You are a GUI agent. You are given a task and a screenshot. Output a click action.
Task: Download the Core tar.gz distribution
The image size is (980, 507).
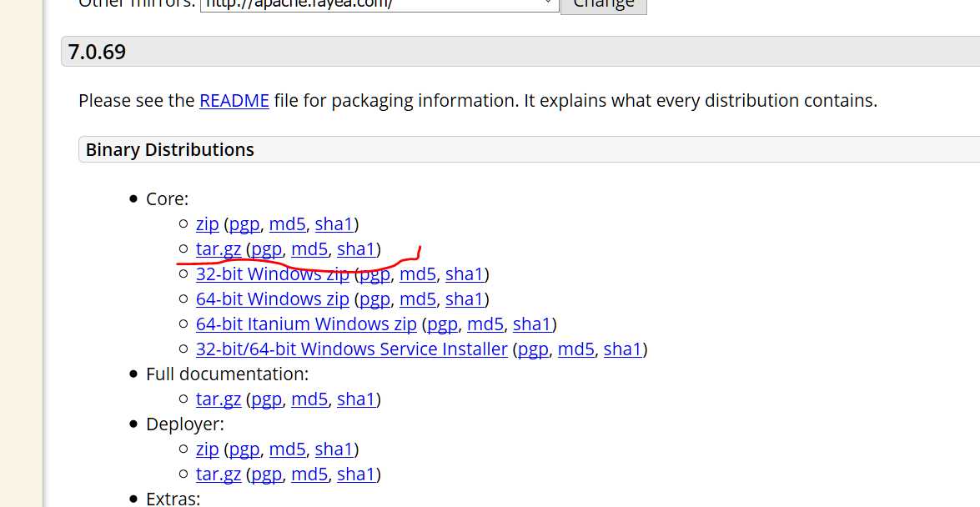point(219,248)
